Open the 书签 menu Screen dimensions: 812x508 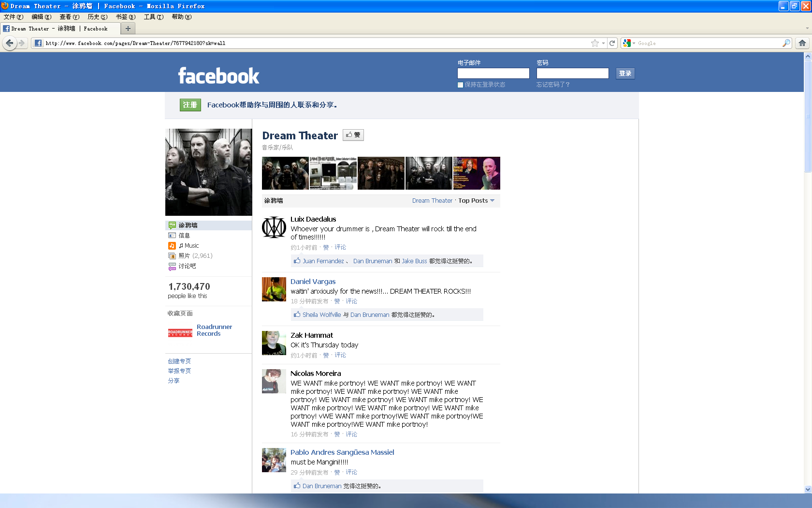click(126, 17)
